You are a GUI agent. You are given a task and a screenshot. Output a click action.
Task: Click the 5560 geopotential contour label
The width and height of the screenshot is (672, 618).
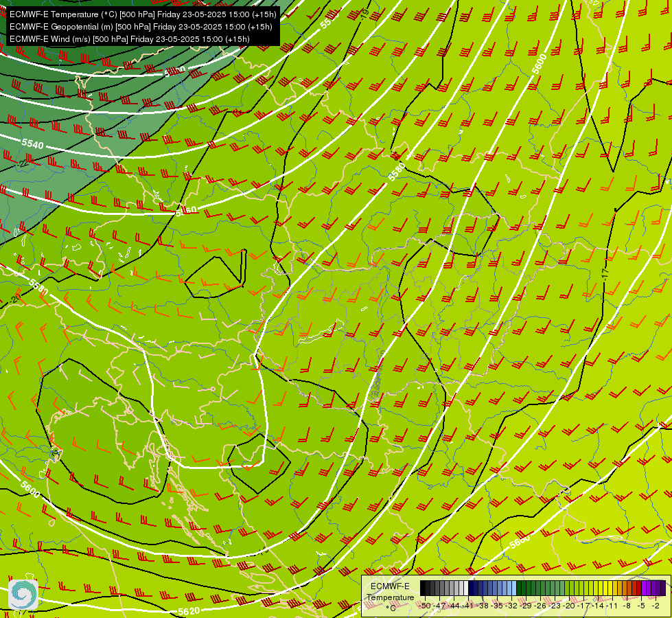187,211
